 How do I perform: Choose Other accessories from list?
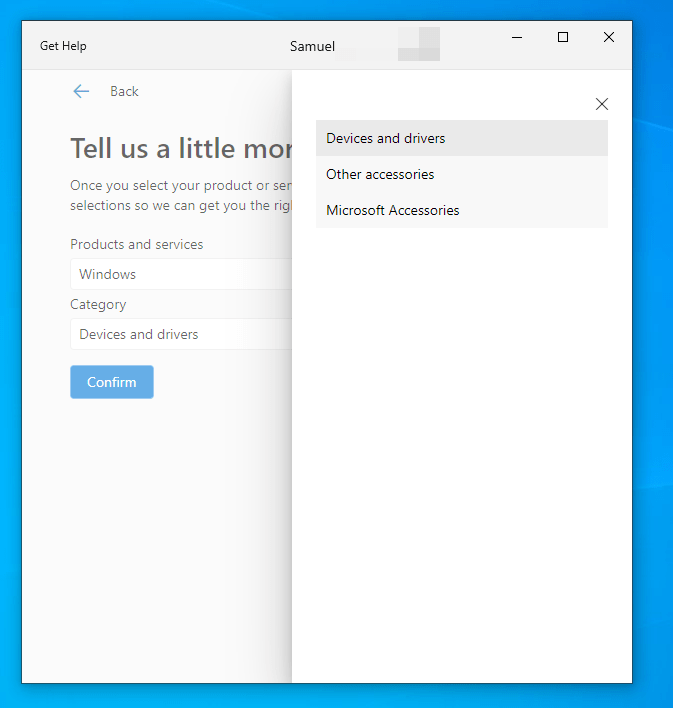(462, 174)
